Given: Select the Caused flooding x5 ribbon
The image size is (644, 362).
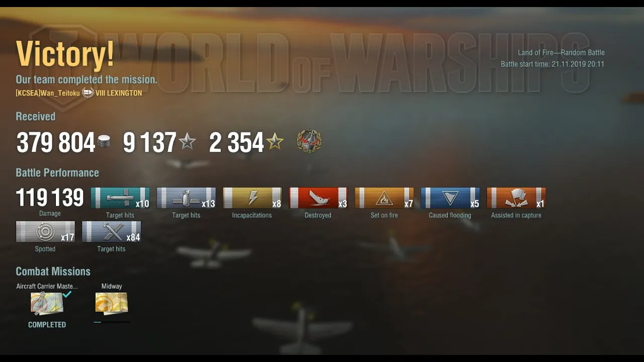Looking at the screenshot, I should click(x=450, y=198).
